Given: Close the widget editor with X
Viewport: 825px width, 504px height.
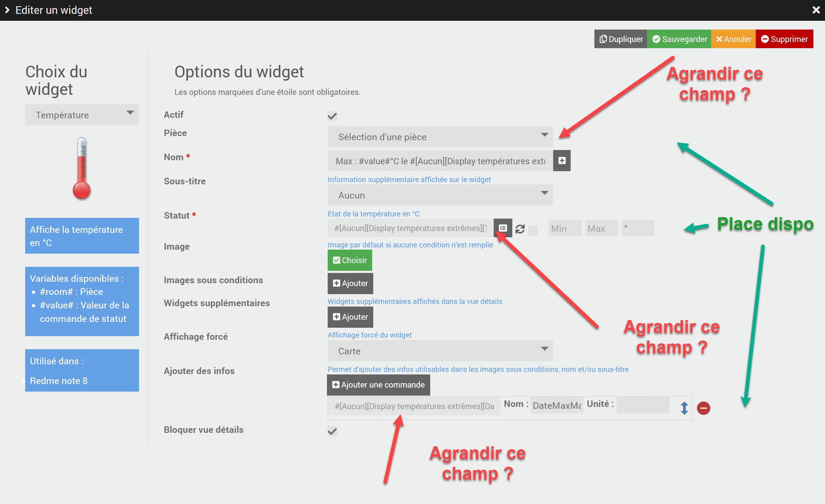Looking at the screenshot, I should [x=816, y=10].
